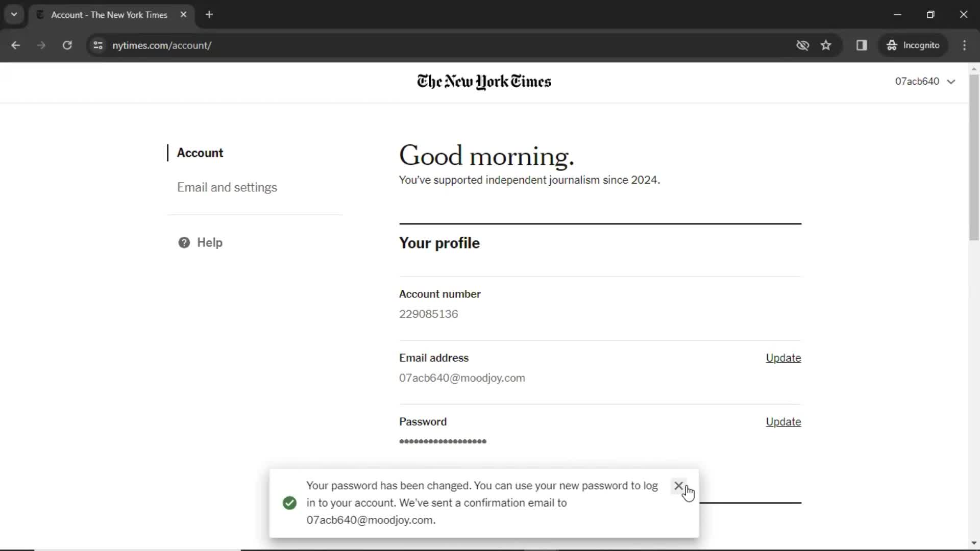The image size is (980, 551).
Task: Click the Account tab label
Action: 200,153
